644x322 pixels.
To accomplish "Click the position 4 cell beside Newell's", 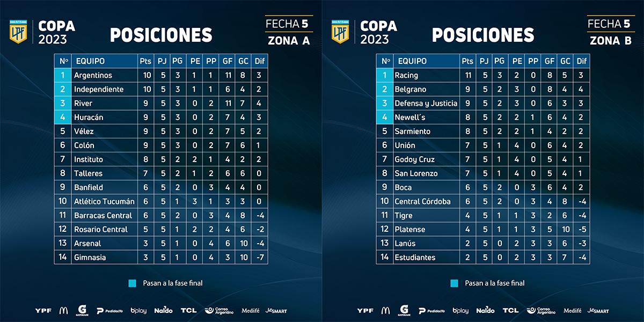I will click(x=384, y=117).
